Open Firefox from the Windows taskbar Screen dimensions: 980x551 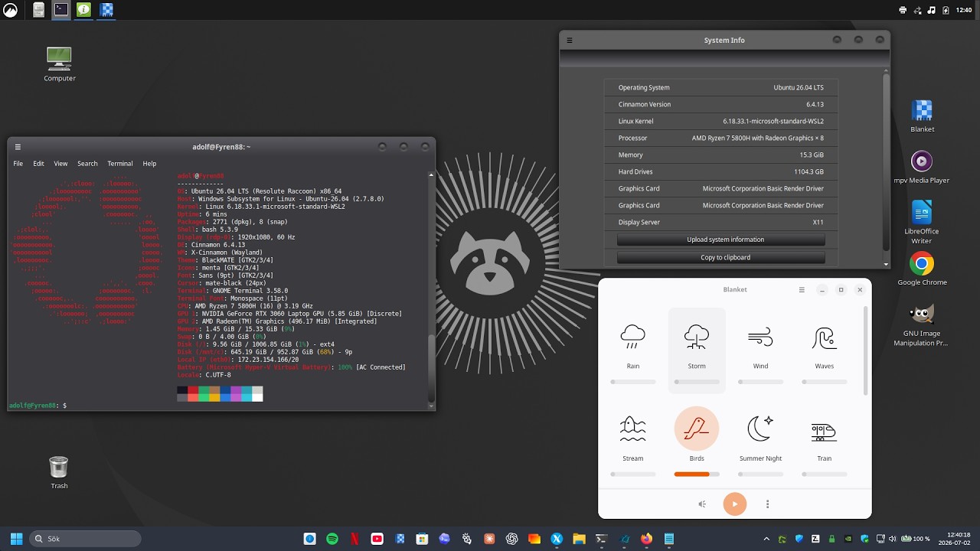[x=646, y=539]
